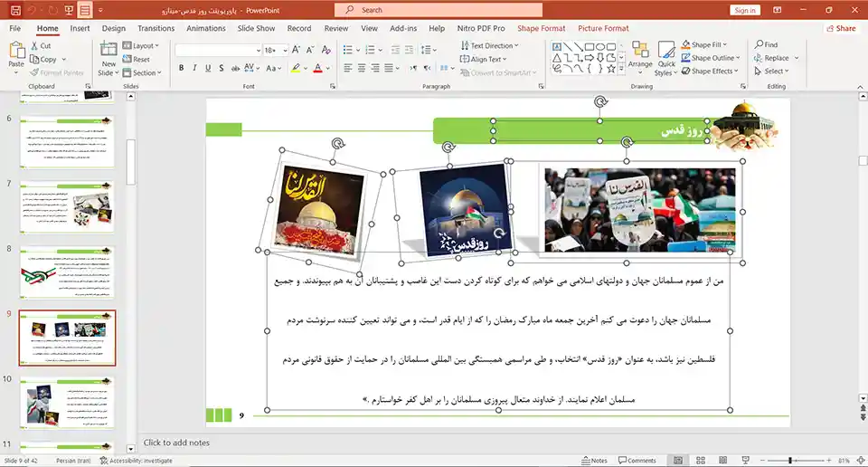This screenshot has height=467, width=868.
Task: Open the Shape Format tab
Action: (x=542, y=28)
